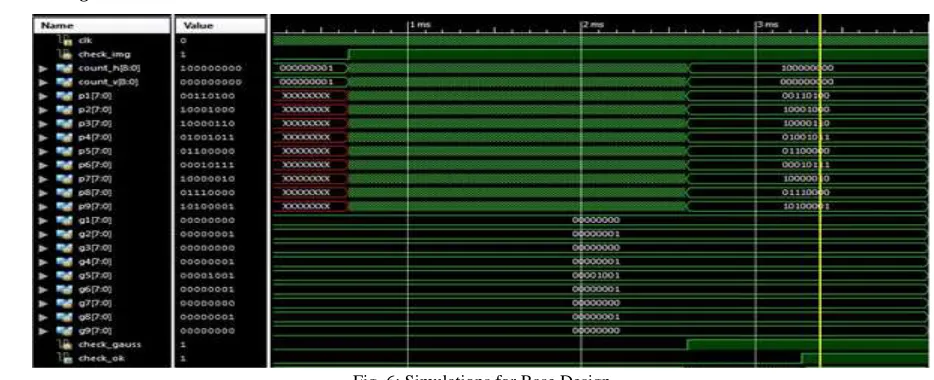Click count_h value 100000000 in Value column
Screen dimensions: 934x380
pyautogui.click(x=211, y=68)
